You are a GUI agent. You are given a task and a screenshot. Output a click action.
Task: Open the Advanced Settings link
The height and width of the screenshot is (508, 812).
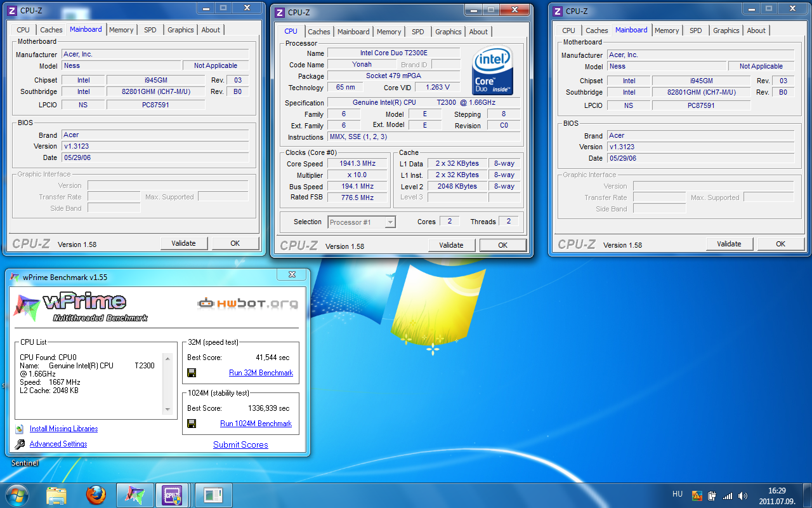click(x=58, y=444)
